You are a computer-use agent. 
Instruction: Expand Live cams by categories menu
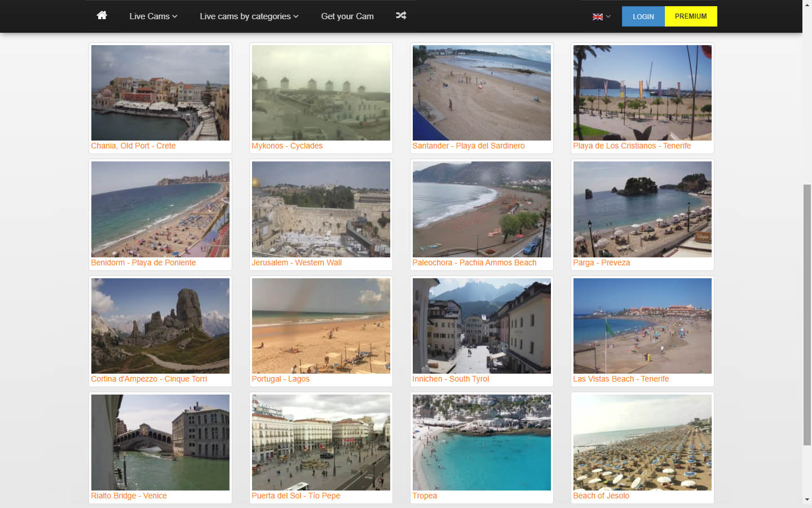pos(249,16)
